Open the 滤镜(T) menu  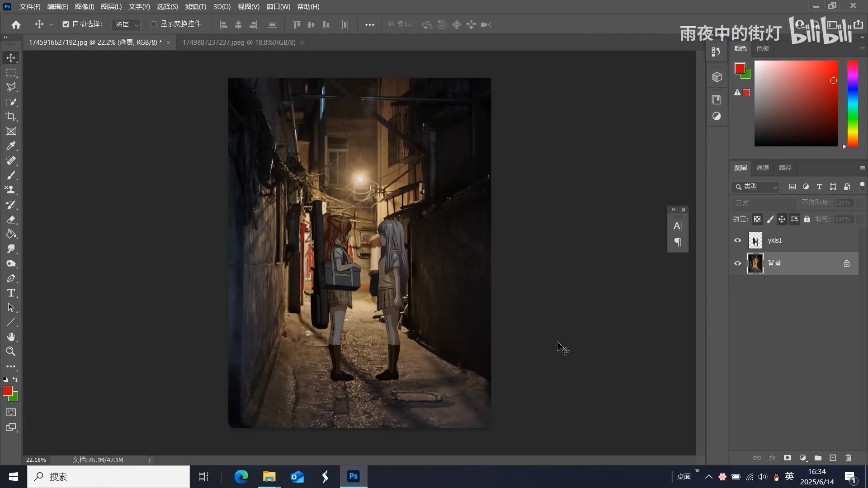[x=195, y=6]
